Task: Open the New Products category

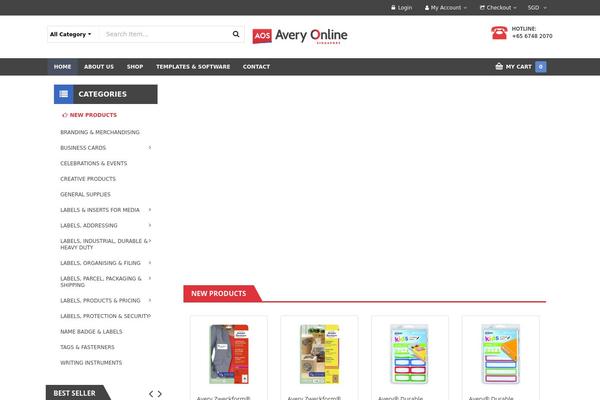Action: pyautogui.click(x=90, y=115)
